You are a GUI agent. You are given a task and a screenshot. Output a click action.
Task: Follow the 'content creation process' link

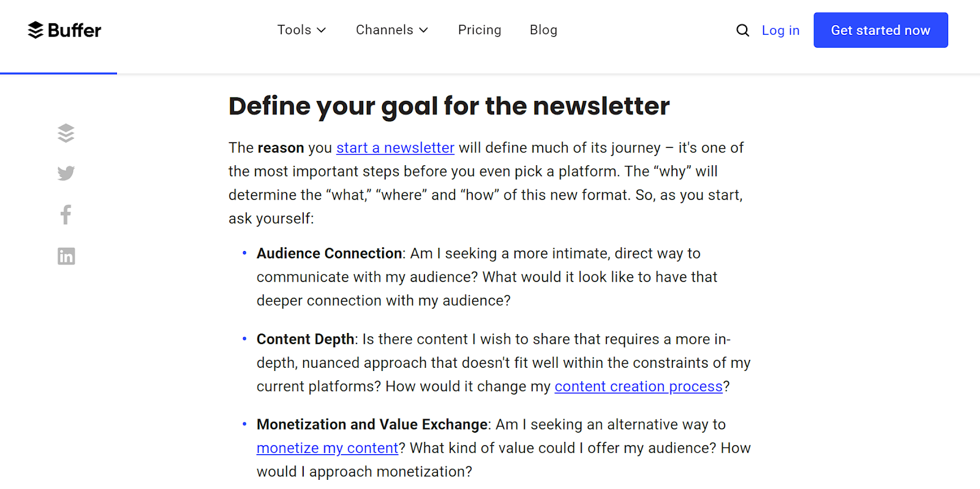[639, 387]
